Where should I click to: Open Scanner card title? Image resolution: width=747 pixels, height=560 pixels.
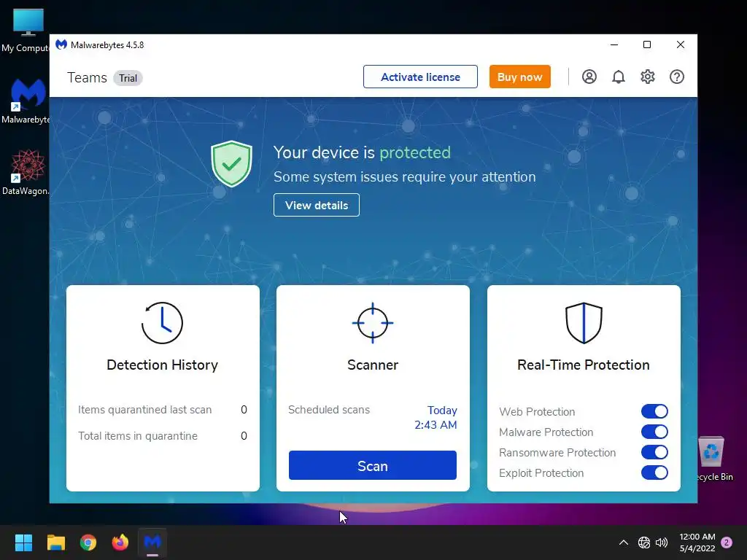373,365
